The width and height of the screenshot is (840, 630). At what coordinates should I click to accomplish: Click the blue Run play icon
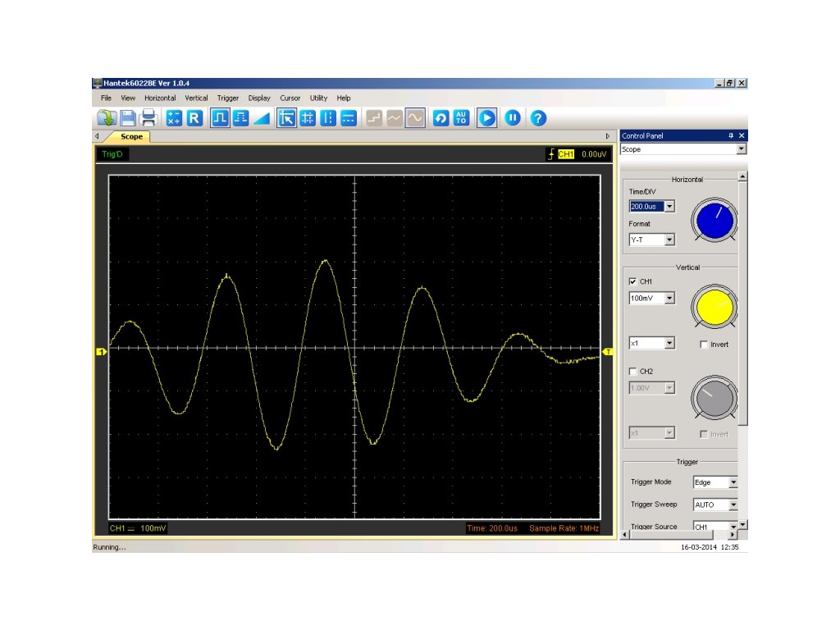[487, 118]
